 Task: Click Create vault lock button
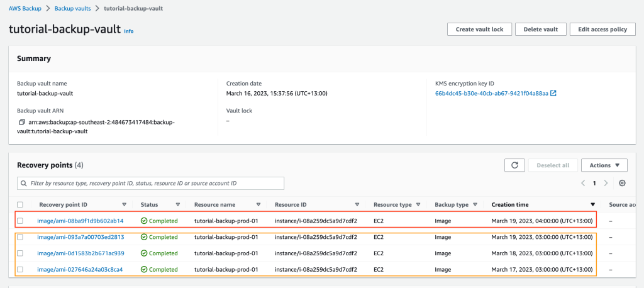(x=479, y=30)
